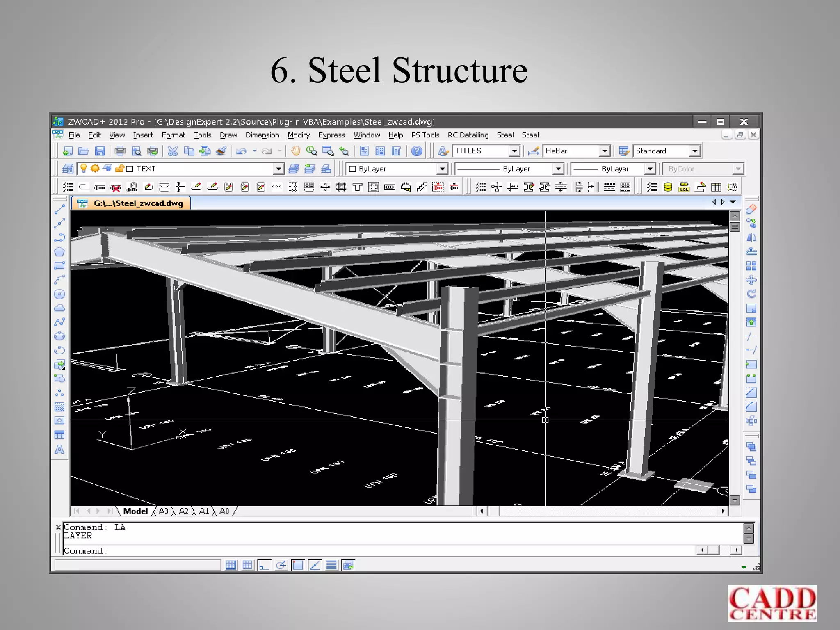Click the Cut scissors icon
The height and width of the screenshot is (630, 840).
click(173, 151)
